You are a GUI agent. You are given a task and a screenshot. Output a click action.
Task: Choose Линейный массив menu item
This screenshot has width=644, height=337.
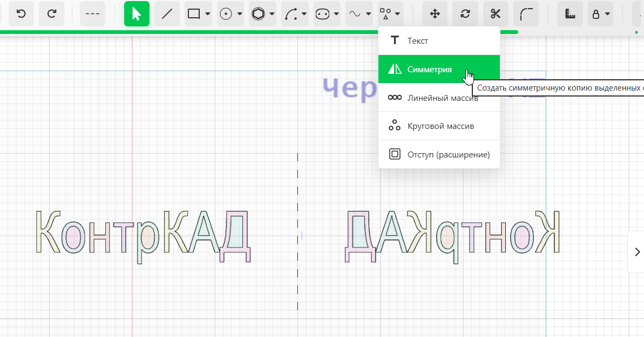click(x=439, y=98)
